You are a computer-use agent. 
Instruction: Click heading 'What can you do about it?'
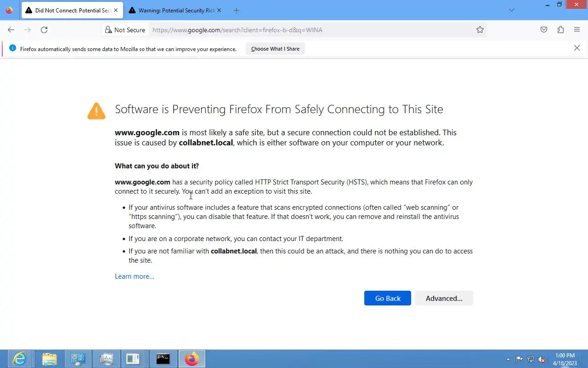[x=157, y=166]
